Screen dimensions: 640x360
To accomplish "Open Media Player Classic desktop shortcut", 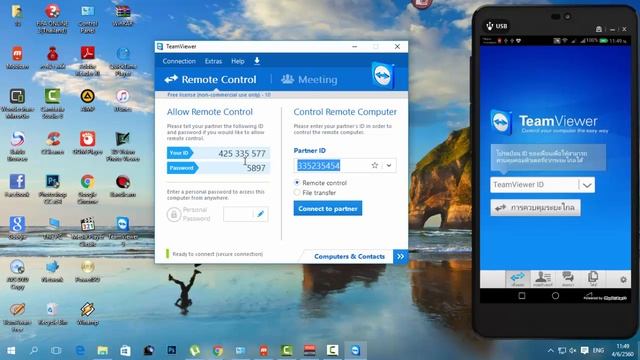I will pos(87,231).
